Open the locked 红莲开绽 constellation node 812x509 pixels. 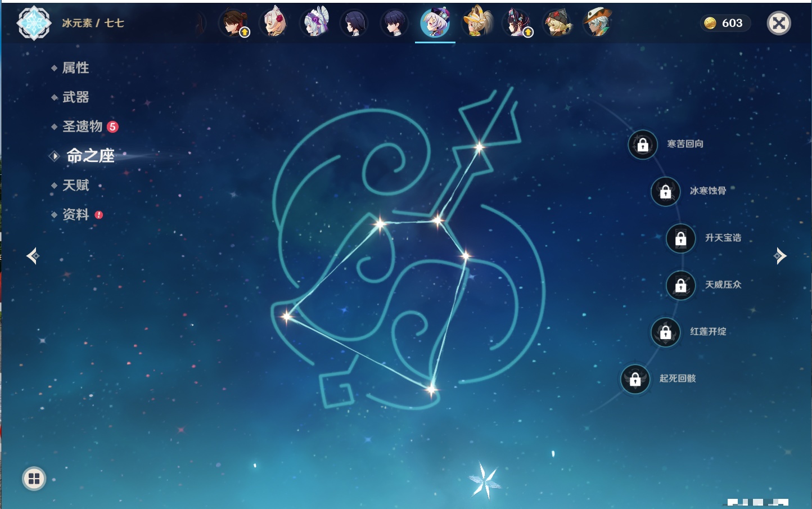pyautogui.click(x=666, y=332)
